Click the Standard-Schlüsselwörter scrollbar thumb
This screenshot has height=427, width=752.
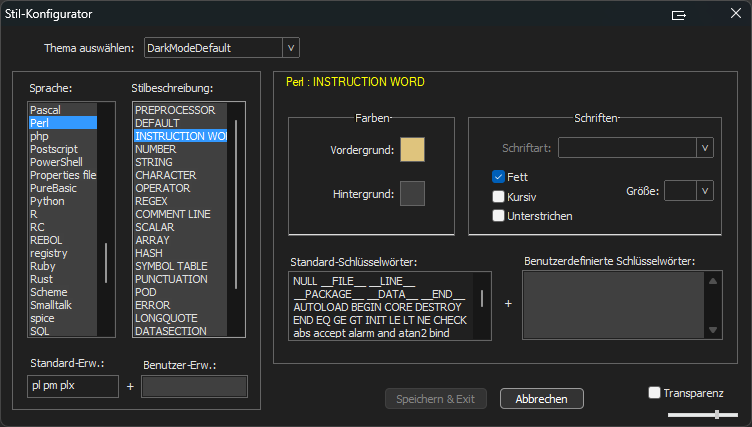(482, 298)
